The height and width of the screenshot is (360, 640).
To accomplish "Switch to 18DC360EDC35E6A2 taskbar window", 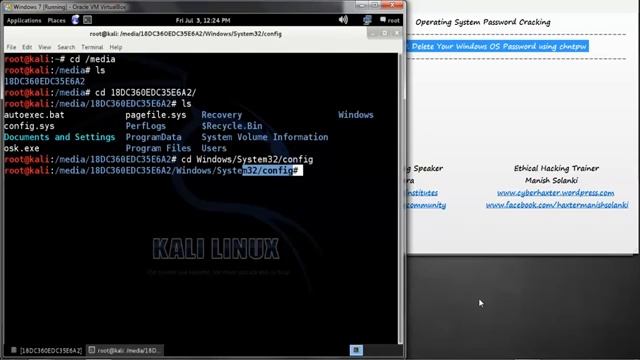I will 47,350.
